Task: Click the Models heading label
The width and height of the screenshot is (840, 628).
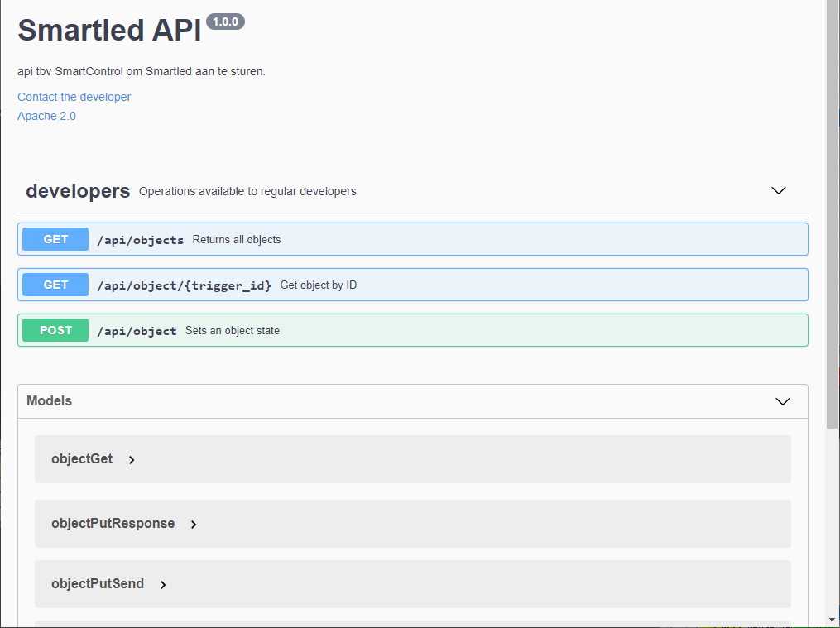Action: coord(50,401)
